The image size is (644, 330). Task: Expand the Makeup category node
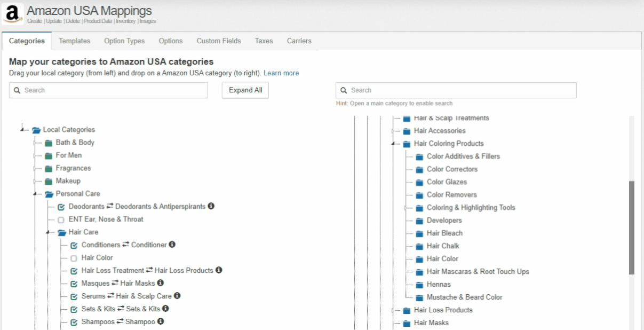[35, 181]
